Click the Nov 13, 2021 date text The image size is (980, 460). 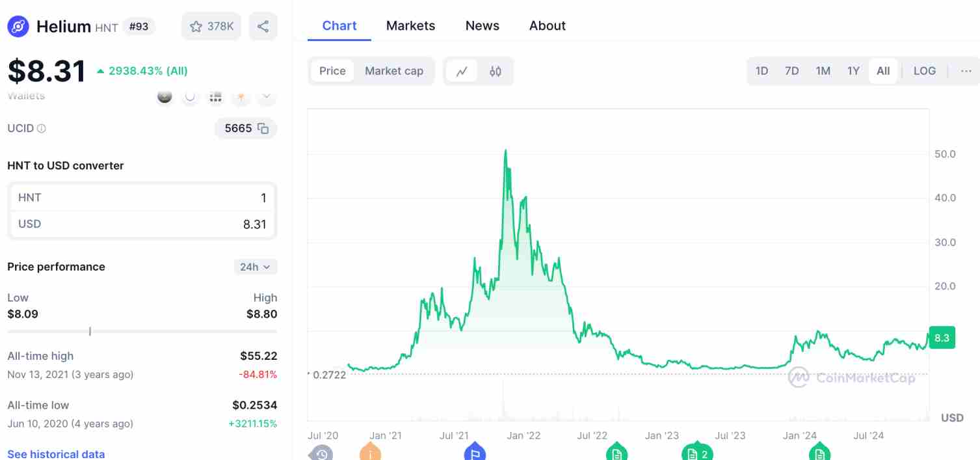[x=70, y=374]
